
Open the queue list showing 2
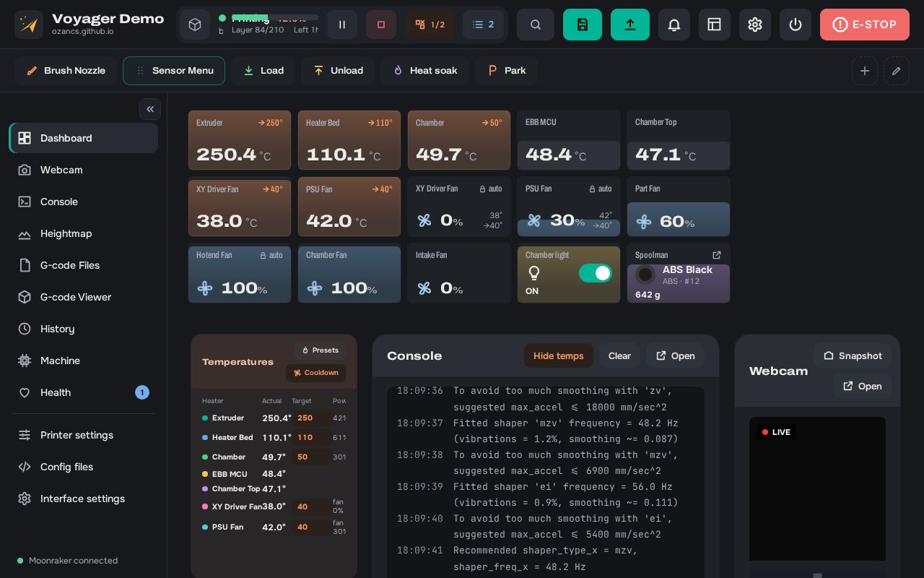484,25
